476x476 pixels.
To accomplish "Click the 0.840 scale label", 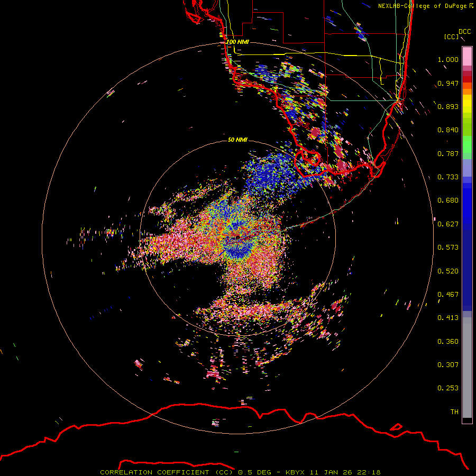I will click(448, 130).
